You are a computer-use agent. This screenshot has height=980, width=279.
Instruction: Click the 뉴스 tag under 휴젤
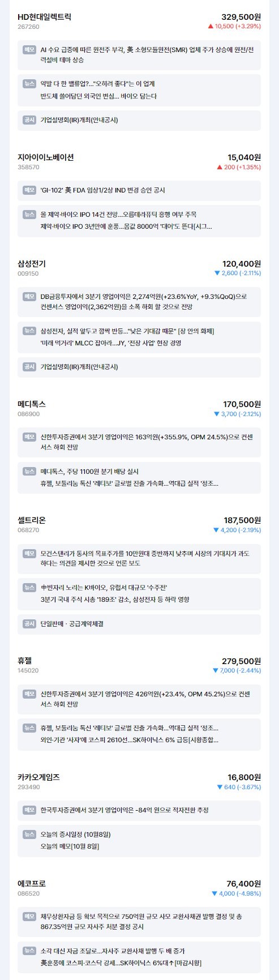coord(29,727)
